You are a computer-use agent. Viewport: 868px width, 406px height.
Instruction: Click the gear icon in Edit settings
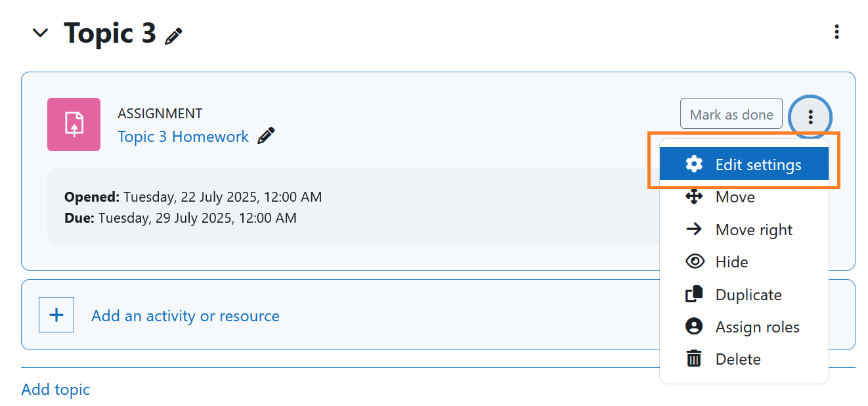coord(694,164)
